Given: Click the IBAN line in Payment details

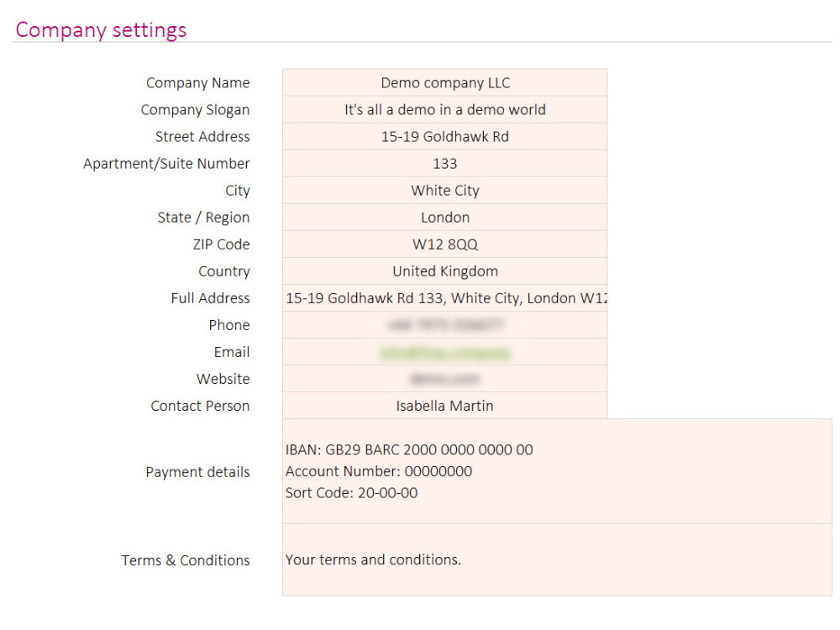Looking at the screenshot, I should pos(409,449).
